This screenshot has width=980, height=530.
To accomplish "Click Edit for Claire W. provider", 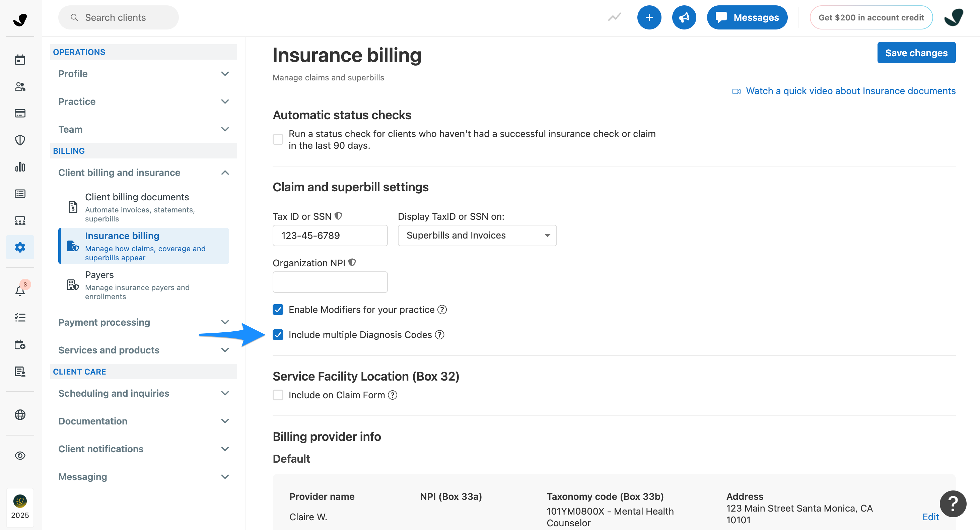I will pos(930,517).
